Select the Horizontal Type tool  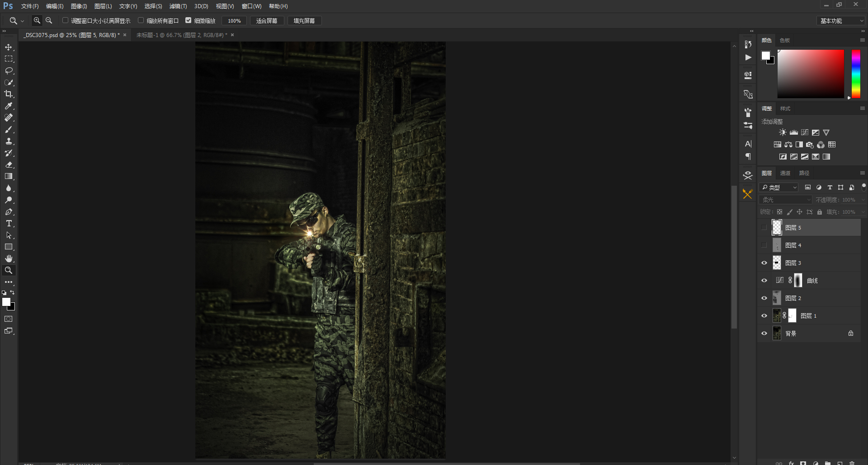(x=9, y=224)
